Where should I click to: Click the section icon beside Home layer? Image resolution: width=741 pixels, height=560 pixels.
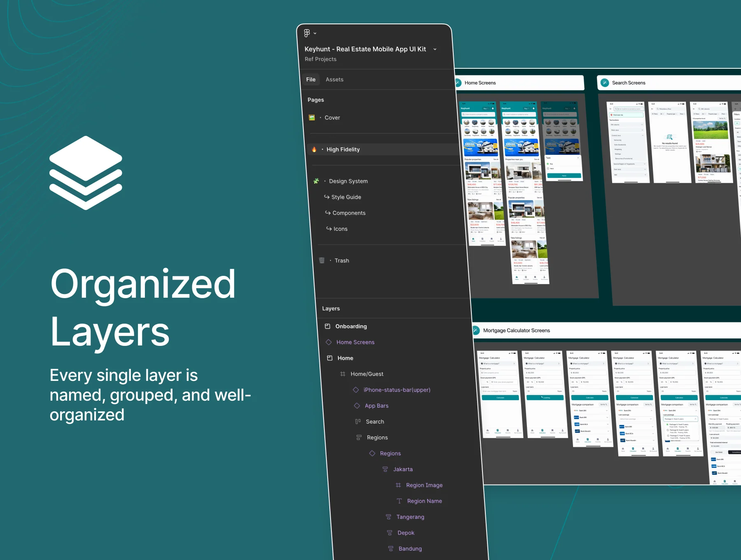coord(330,358)
